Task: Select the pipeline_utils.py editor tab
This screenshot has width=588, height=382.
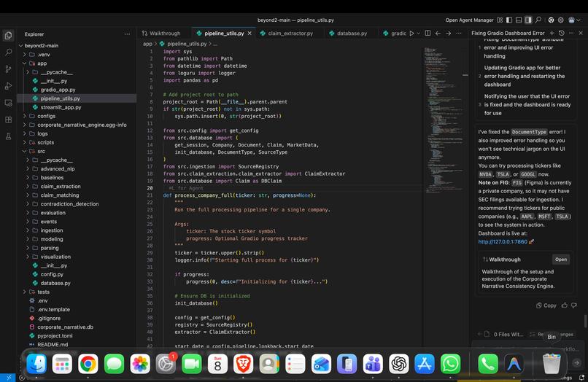Action: click(x=224, y=34)
